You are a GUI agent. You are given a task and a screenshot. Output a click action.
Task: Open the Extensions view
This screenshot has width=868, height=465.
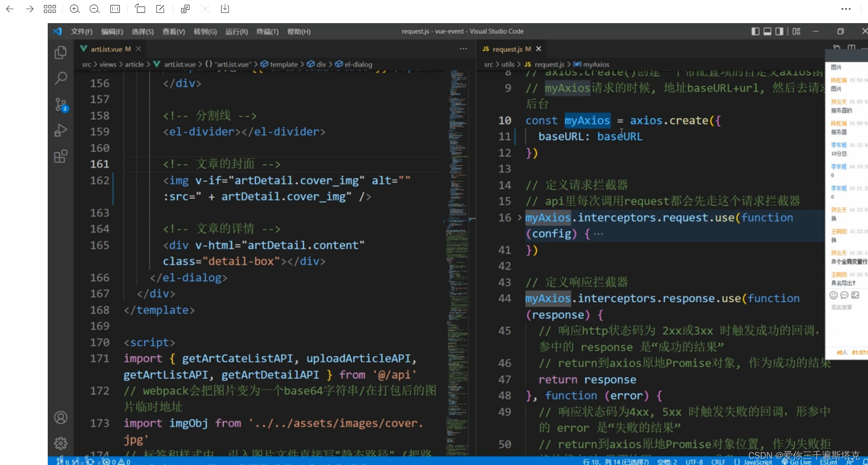pyautogui.click(x=61, y=157)
